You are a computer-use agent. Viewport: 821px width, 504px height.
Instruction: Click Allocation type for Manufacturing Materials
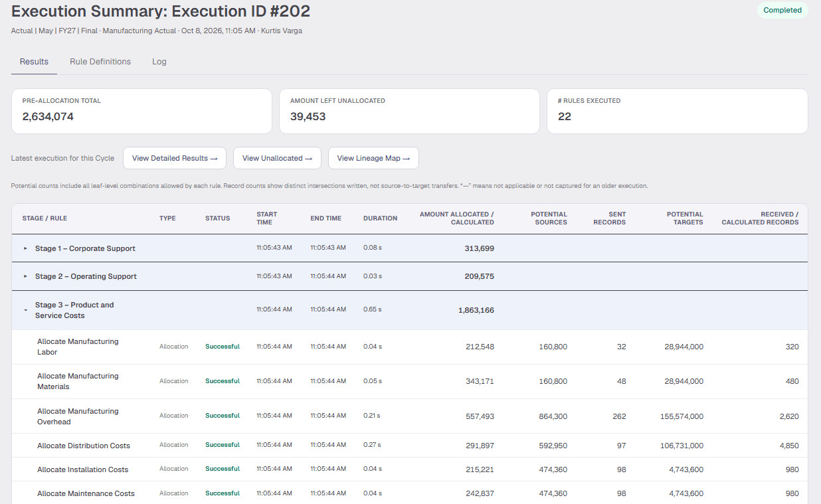pyautogui.click(x=174, y=381)
